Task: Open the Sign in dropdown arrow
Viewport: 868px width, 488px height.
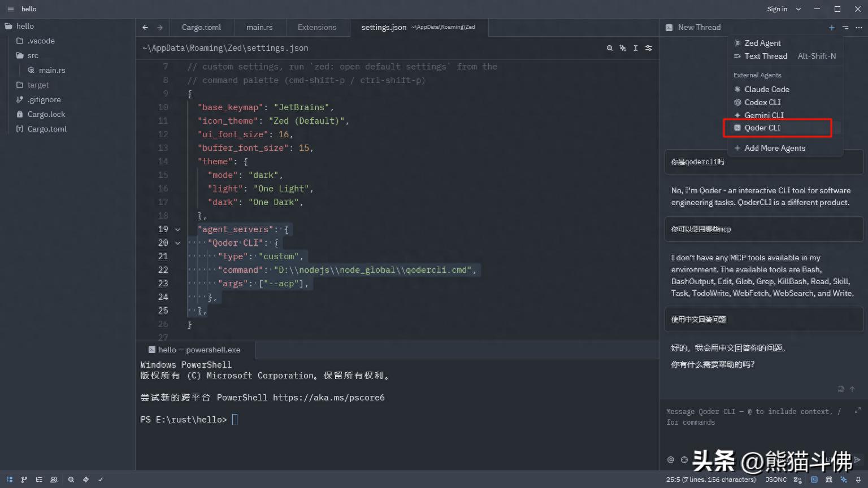Action: tap(798, 9)
